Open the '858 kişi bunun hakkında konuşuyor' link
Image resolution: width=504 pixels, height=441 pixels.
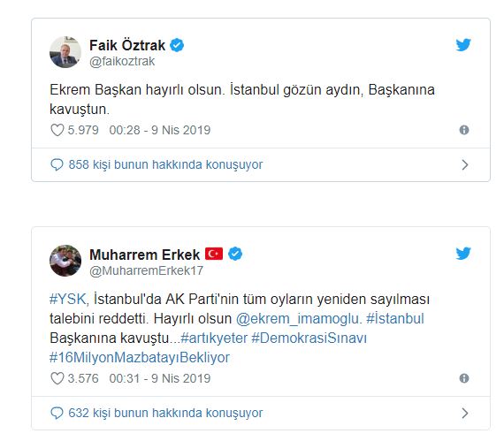point(165,164)
